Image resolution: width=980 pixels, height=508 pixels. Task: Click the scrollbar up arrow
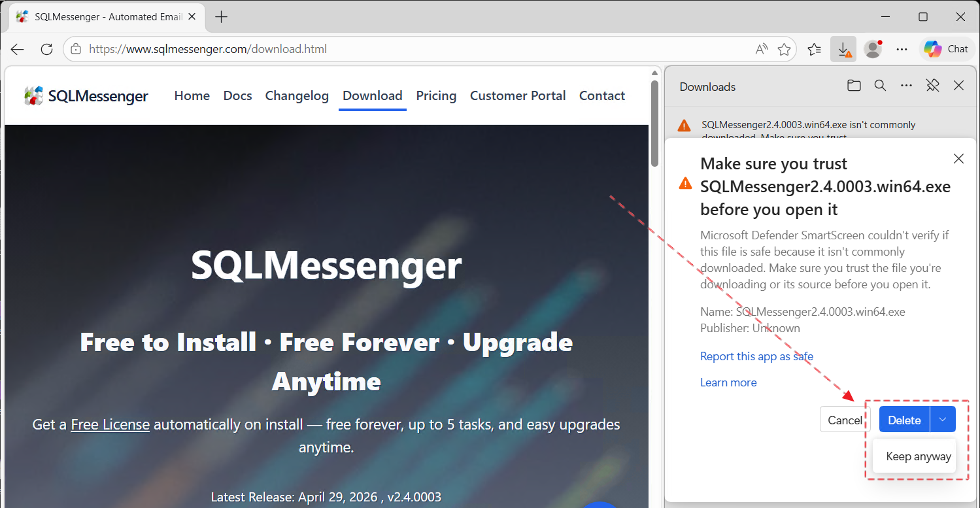tap(654, 73)
